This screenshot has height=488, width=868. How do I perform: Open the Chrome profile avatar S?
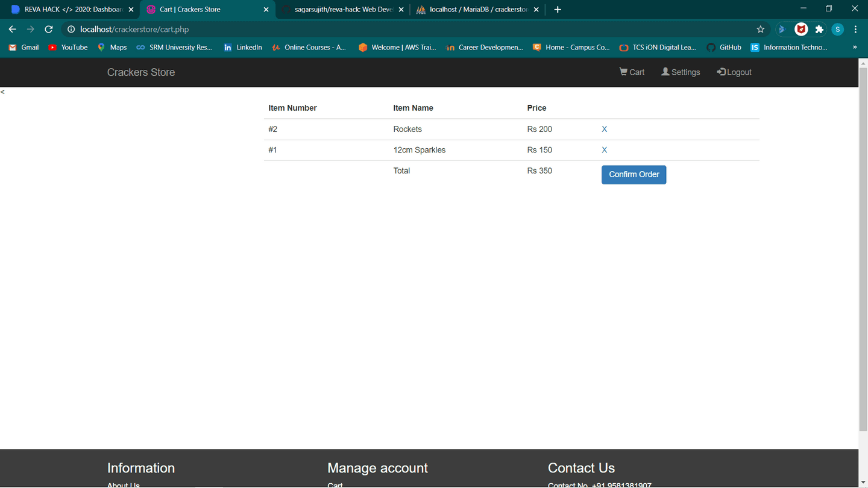point(838,29)
